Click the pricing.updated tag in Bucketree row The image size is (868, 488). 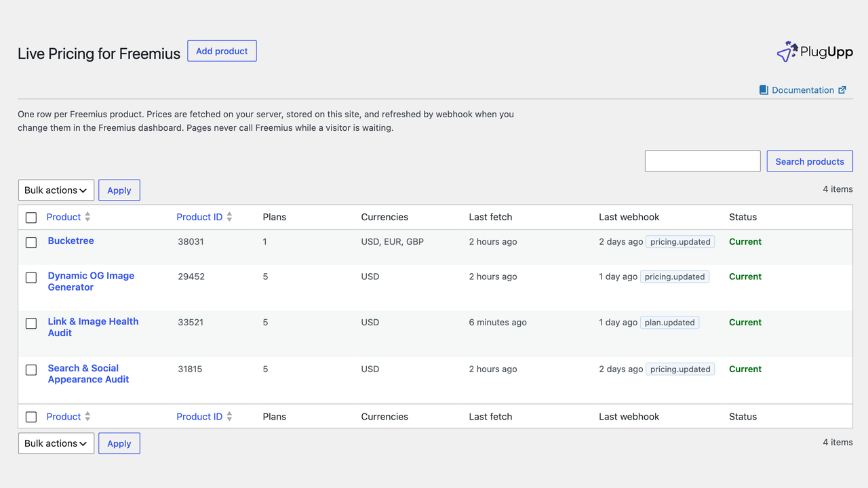click(x=680, y=242)
